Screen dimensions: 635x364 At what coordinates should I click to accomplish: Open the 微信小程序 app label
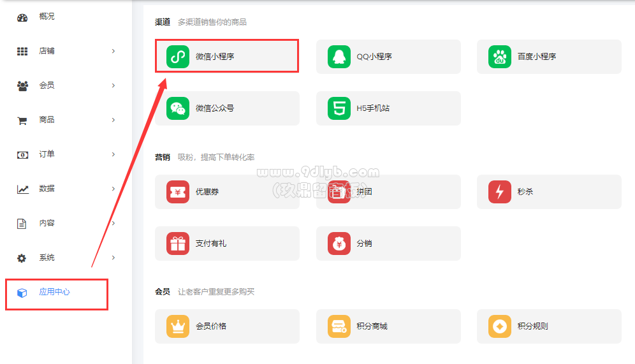tap(215, 57)
